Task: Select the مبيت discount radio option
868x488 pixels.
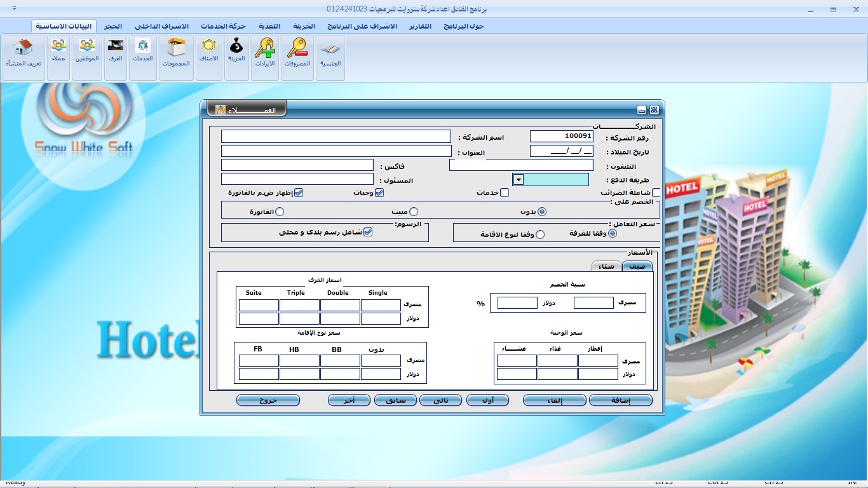Action: [x=414, y=212]
